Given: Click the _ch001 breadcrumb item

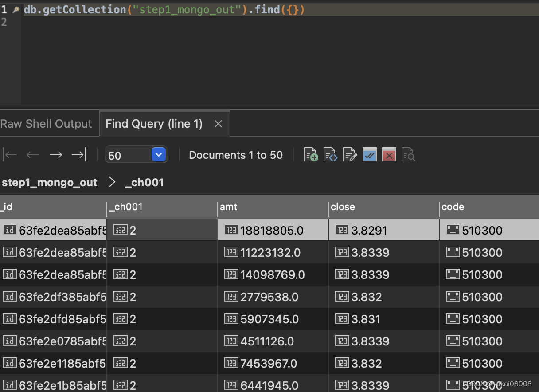Looking at the screenshot, I should [x=145, y=182].
